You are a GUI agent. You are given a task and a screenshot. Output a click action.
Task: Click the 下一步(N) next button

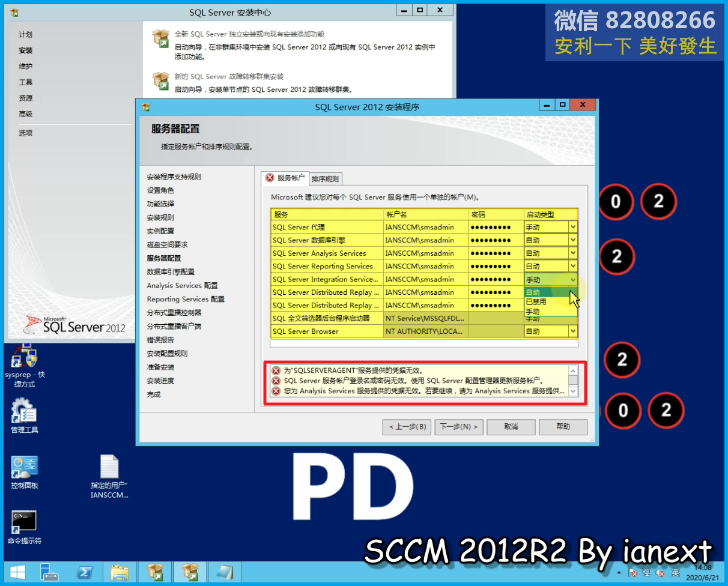point(459,427)
